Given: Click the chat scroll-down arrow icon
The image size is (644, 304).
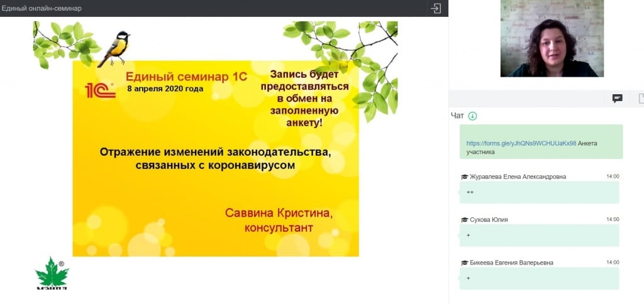Looking at the screenshot, I should tap(473, 116).
